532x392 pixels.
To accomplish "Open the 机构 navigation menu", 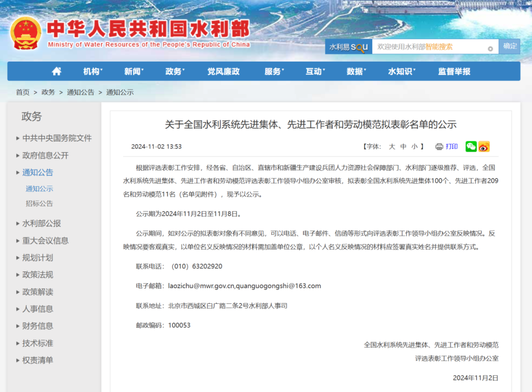I will point(93,71).
